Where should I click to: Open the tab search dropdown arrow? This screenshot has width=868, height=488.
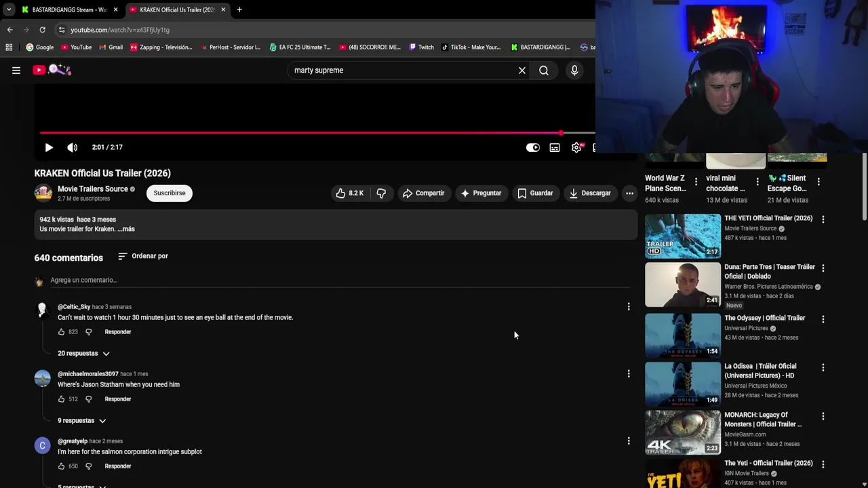tap(8, 9)
